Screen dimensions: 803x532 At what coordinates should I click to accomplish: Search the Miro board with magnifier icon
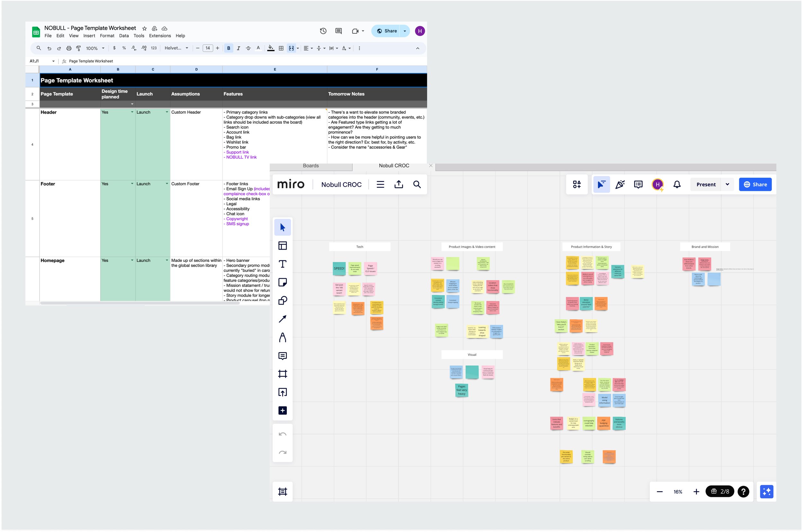417,184
